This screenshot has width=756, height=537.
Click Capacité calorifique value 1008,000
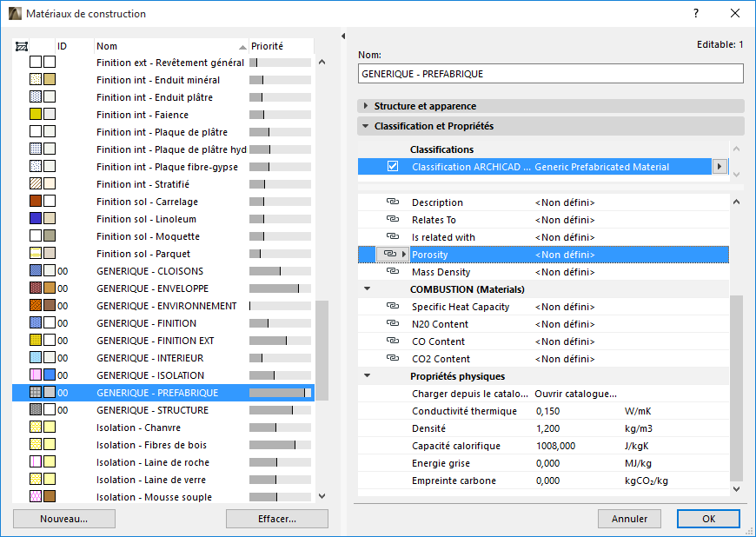point(556,446)
